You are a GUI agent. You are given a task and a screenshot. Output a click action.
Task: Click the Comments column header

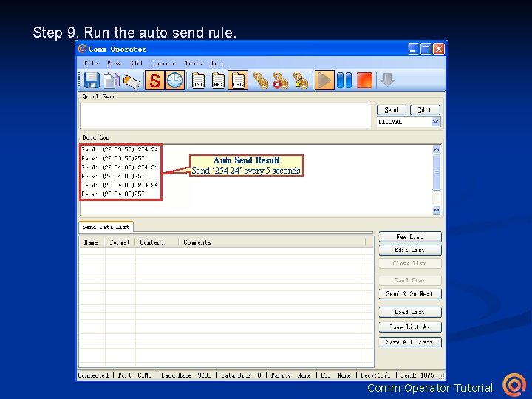(x=271, y=242)
